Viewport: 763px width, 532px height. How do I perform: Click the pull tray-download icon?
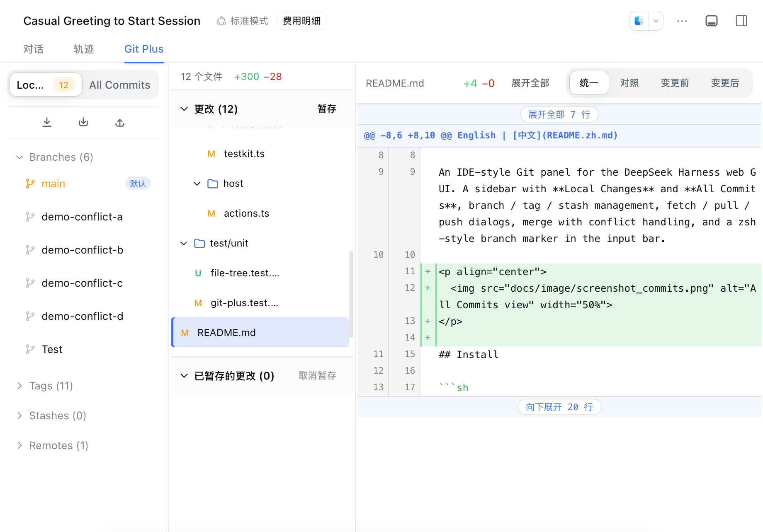[83, 122]
